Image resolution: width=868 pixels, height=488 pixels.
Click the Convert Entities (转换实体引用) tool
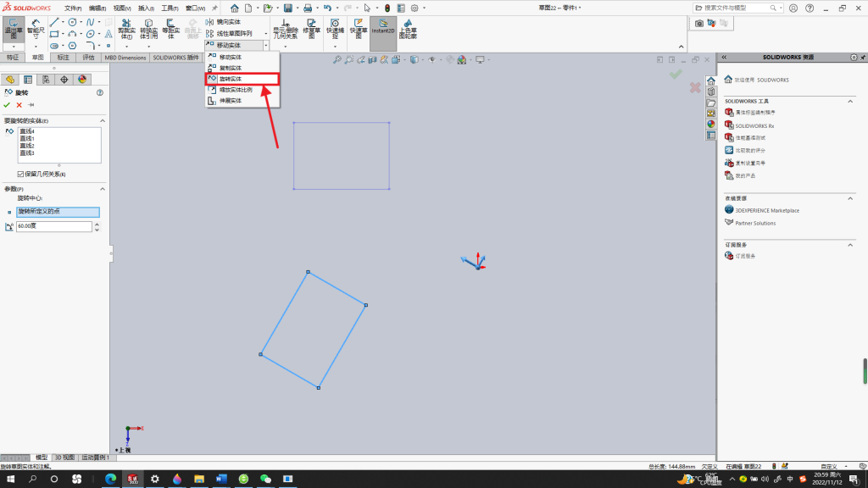coord(148,29)
